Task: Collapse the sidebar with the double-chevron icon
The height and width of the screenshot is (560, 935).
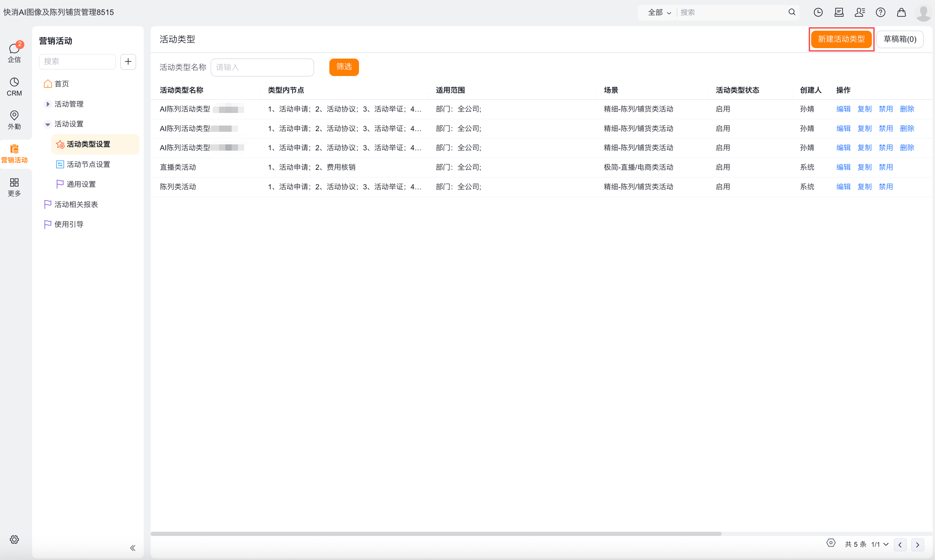Action: pyautogui.click(x=133, y=547)
